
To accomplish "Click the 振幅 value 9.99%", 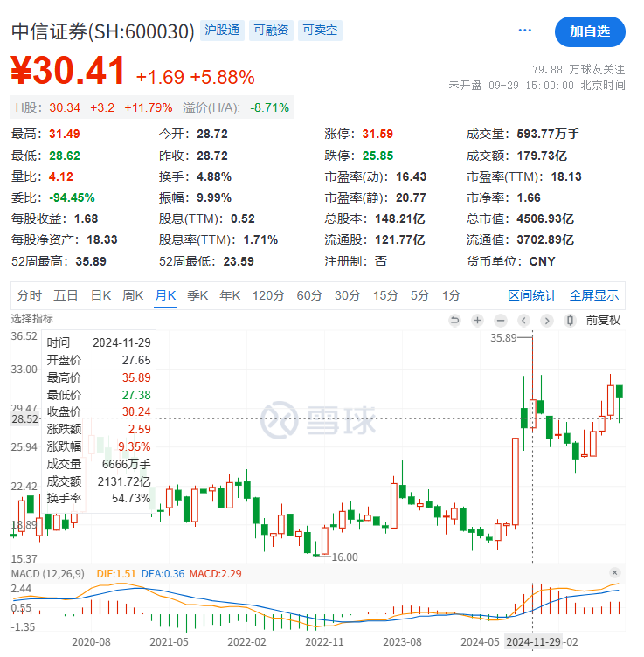I will pos(214,197).
